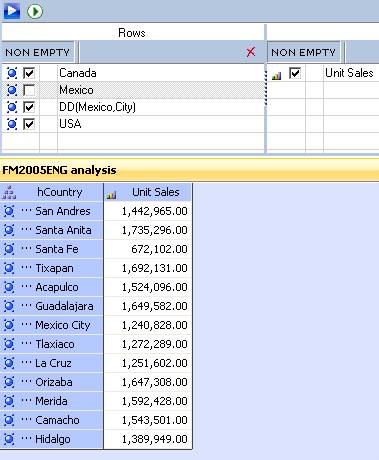This screenshot has width=379, height=460.
Task: Click the bar-chart icon in Unit Sales result header
Action: pos(111,195)
